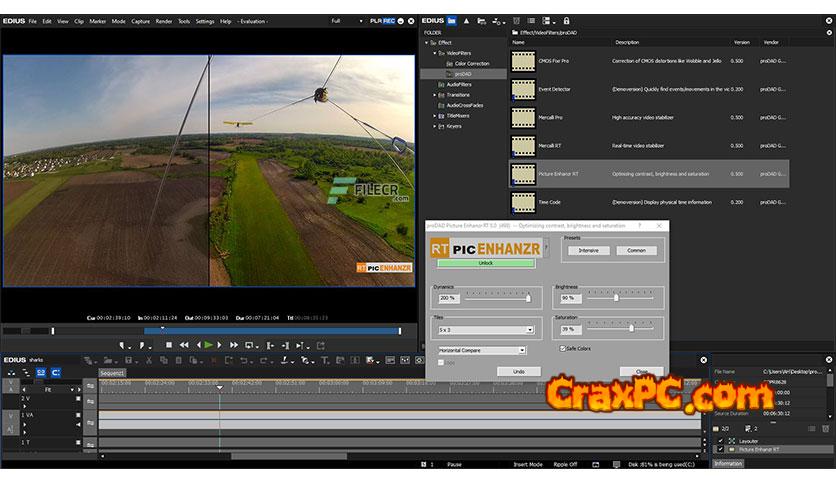
Task: Toggle the Safe Colors checkbox
Action: coord(563,349)
